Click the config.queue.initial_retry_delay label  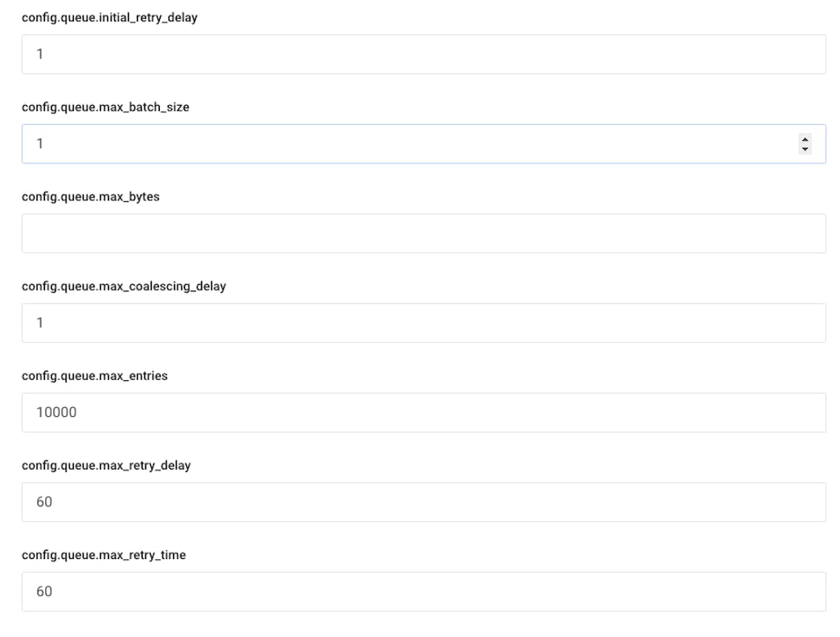[x=109, y=17]
